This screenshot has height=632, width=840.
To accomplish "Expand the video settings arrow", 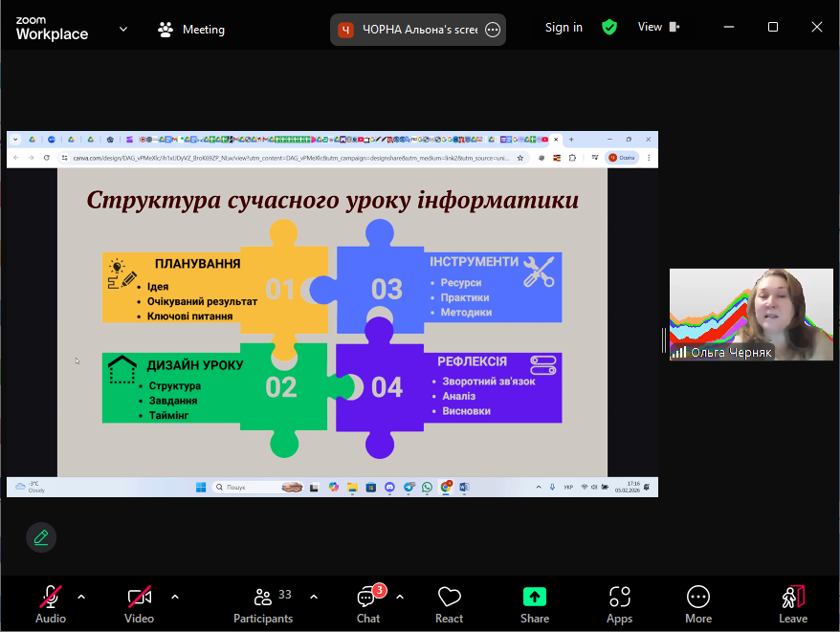I will coord(175,597).
